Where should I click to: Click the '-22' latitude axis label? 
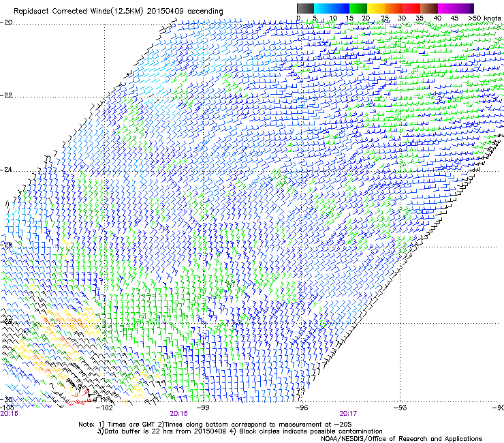pos(6,95)
